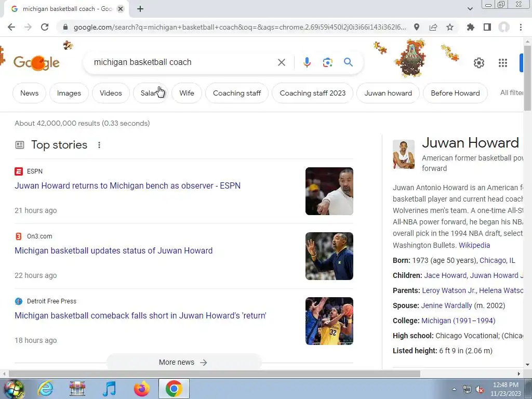
Task: Open Detroit Free Press comeback story
Action: pos(140,315)
